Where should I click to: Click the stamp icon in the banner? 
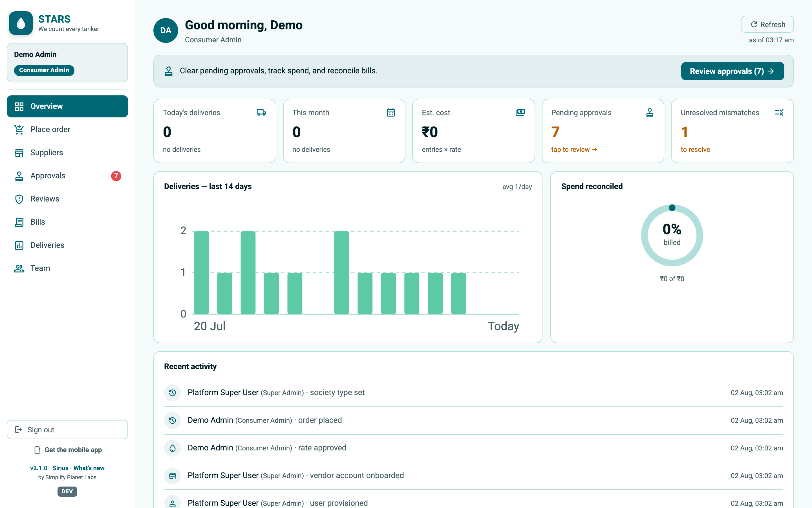168,71
